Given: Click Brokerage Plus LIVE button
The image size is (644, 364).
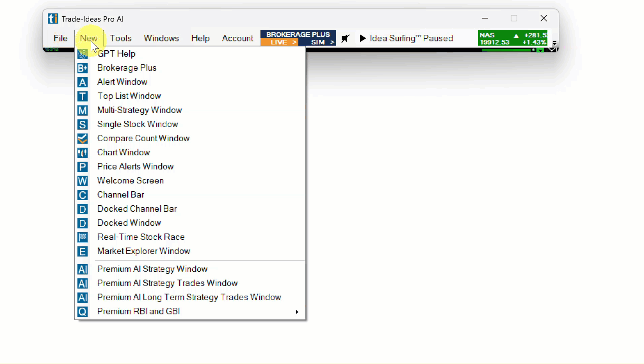Looking at the screenshot, I should point(280,42).
